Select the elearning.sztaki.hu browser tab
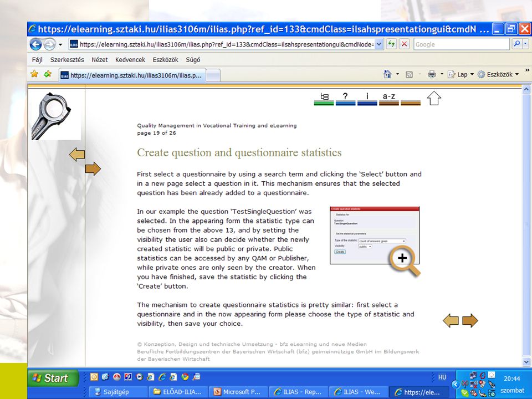 [x=132, y=75]
